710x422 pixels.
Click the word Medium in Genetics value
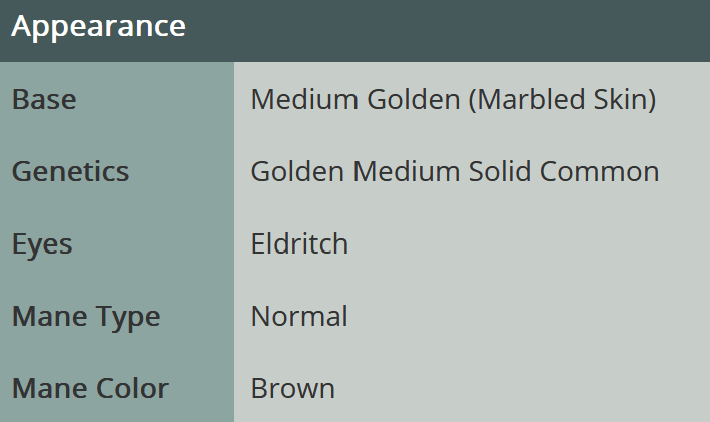pyautogui.click(x=402, y=172)
